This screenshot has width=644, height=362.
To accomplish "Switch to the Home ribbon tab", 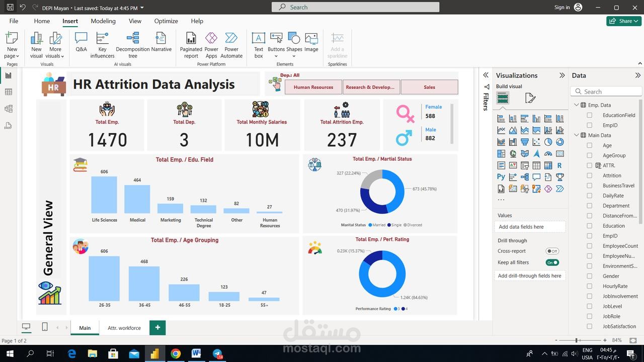I will coord(42,21).
